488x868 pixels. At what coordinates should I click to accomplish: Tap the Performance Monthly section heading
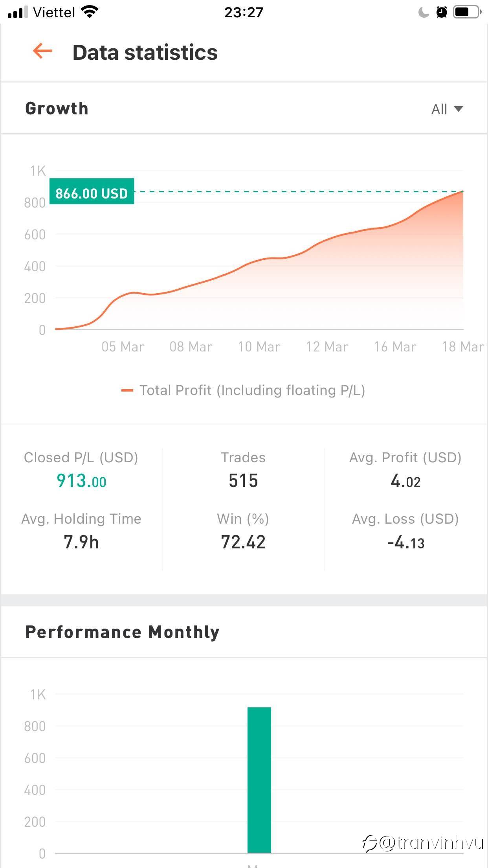tap(122, 632)
